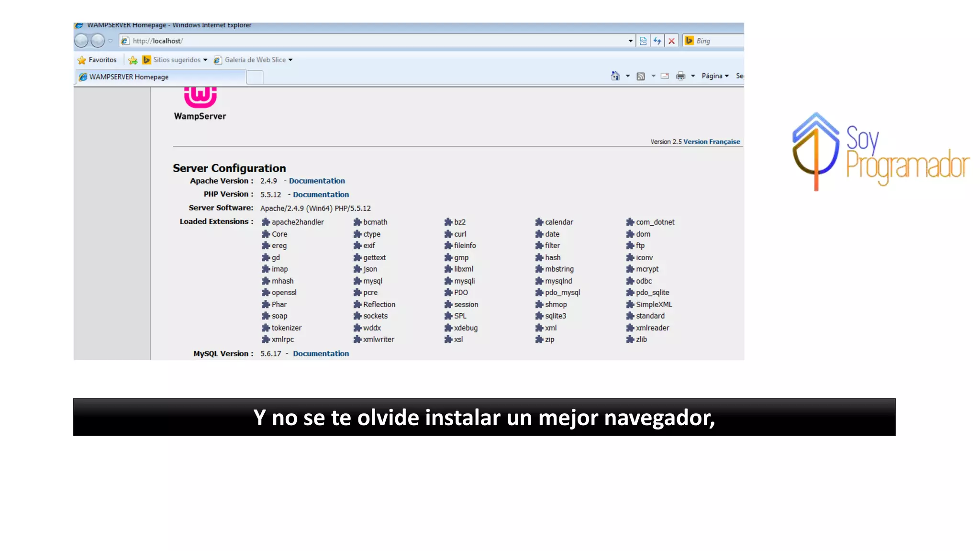Select the 'pdo_mysql' extension text
This screenshot has height=551, width=980.
(562, 293)
